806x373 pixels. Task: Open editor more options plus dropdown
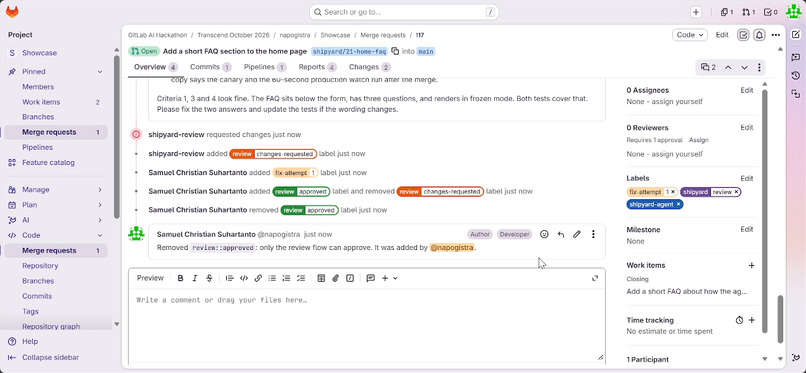pyautogui.click(x=389, y=278)
